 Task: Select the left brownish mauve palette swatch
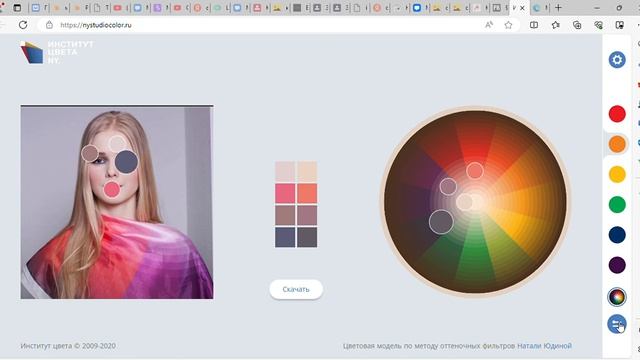pyautogui.click(x=285, y=216)
